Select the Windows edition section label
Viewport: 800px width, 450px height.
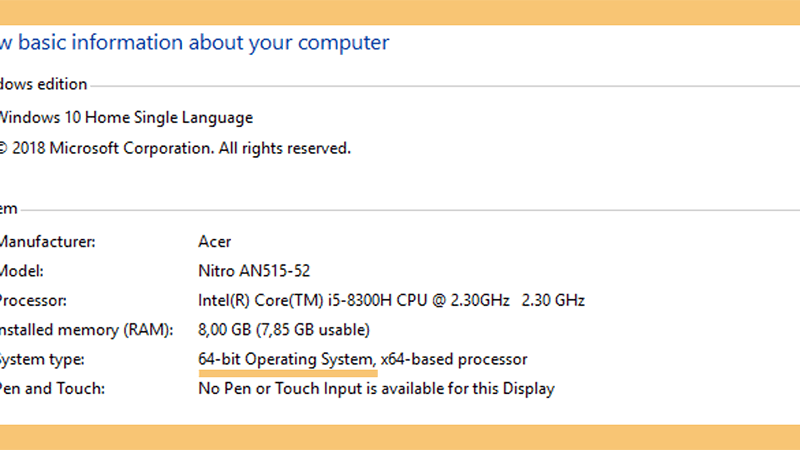[x=43, y=84]
